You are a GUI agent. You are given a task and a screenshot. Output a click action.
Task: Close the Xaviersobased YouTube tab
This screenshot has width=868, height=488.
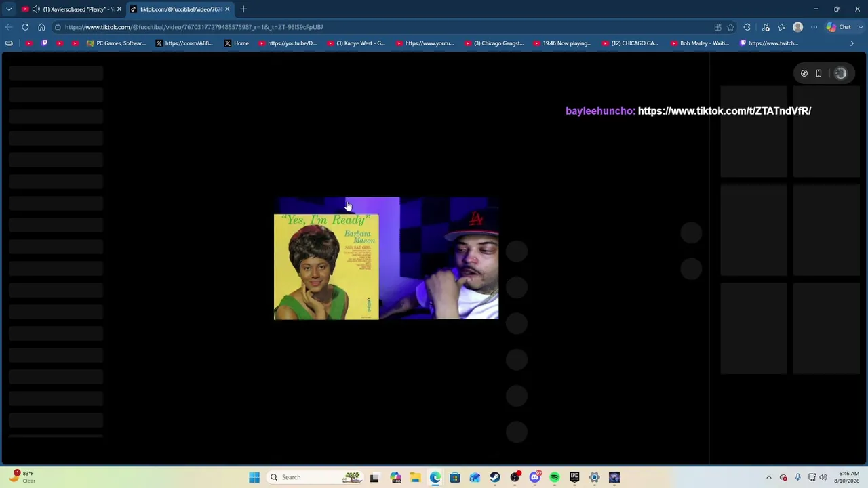coord(119,9)
